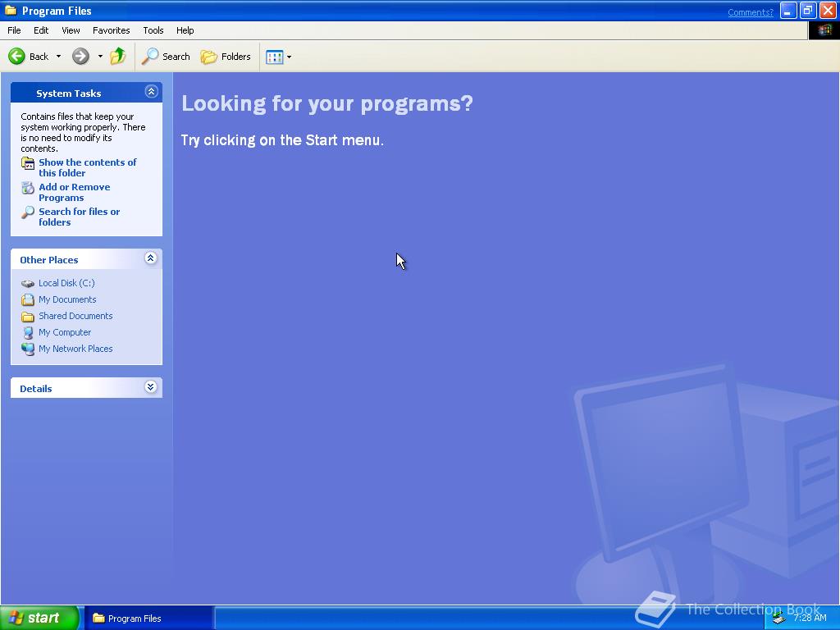
Task: Restore down the Program Files window
Action: point(808,11)
